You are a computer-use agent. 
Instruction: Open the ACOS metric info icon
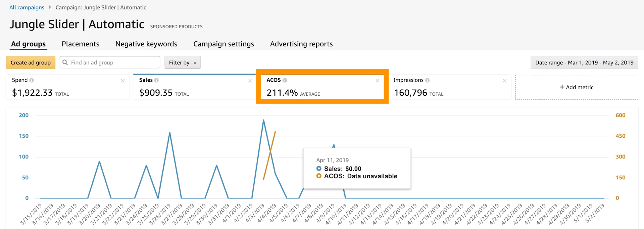[x=285, y=80]
